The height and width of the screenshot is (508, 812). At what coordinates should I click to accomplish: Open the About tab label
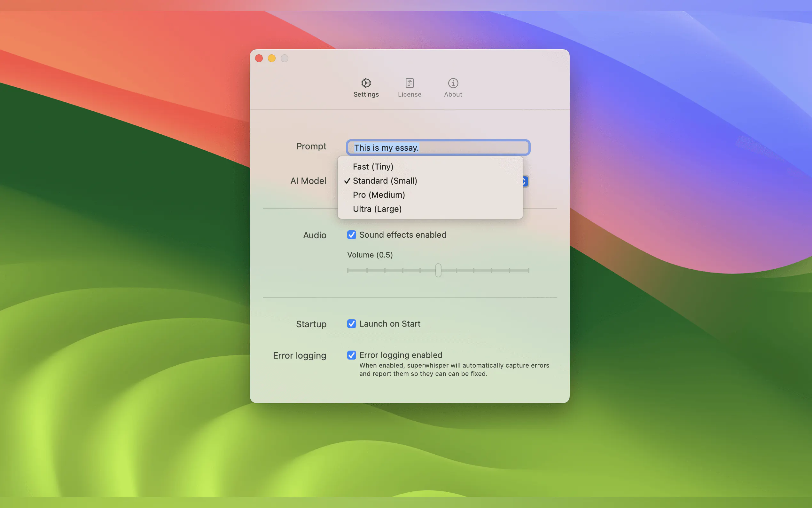tap(453, 94)
